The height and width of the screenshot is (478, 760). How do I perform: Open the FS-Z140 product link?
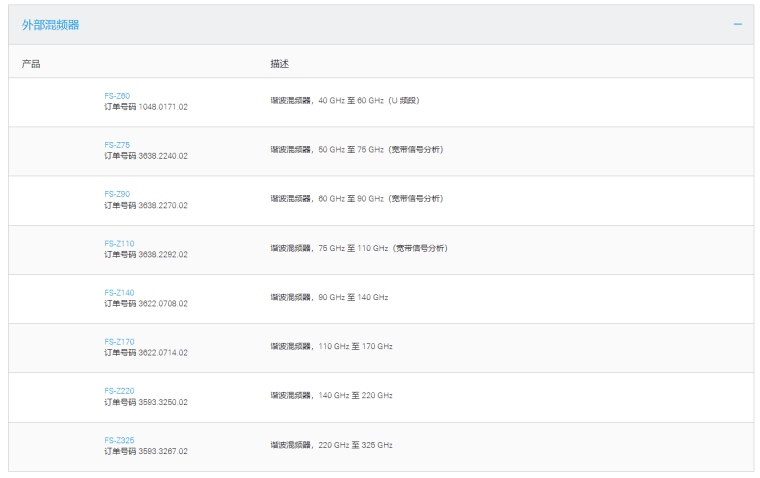point(119,292)
